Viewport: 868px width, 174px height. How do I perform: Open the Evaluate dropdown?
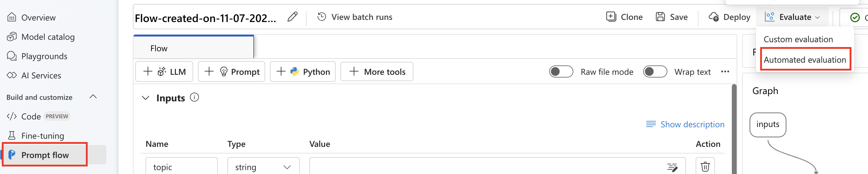792,17
